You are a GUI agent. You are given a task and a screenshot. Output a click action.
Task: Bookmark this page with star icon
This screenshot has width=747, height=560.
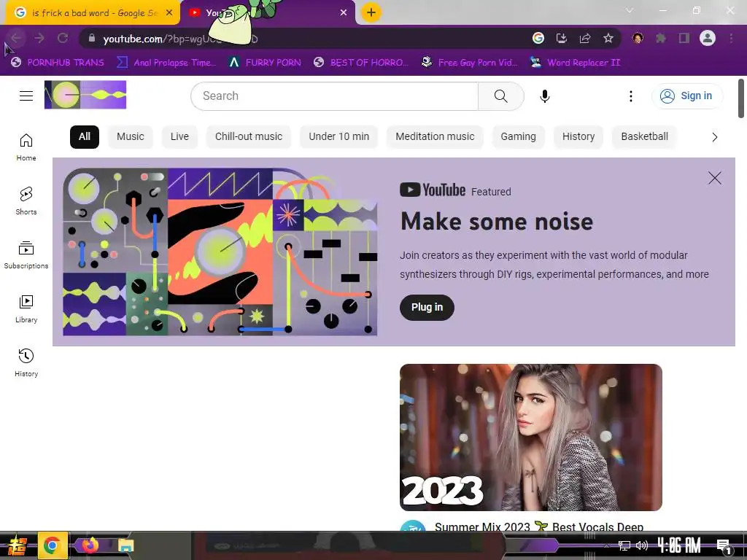tap(608, 38)
